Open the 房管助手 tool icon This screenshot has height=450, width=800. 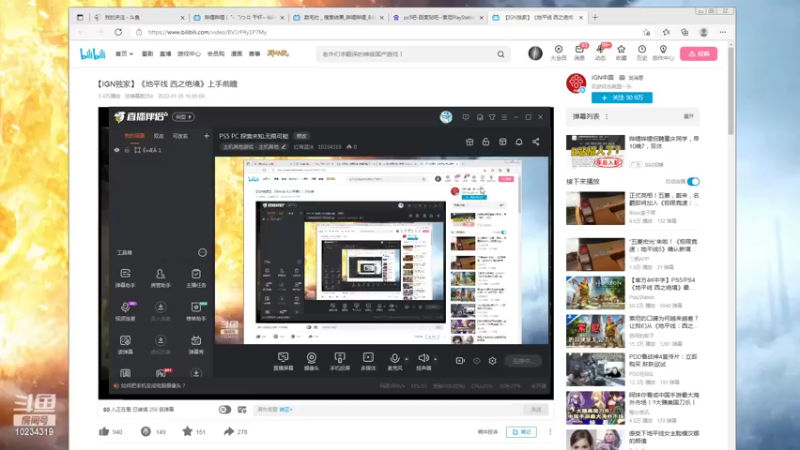pyautogui.click(x=160, y=278)
